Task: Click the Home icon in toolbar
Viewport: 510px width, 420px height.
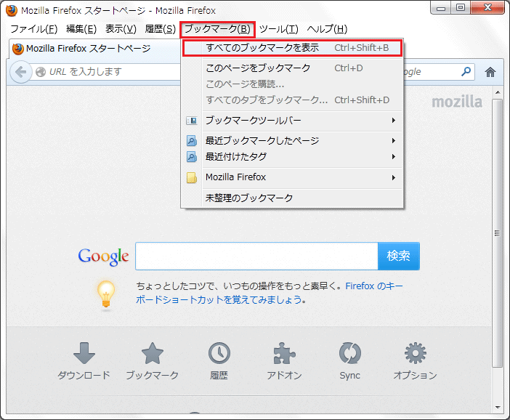Action: coord(490,72)
